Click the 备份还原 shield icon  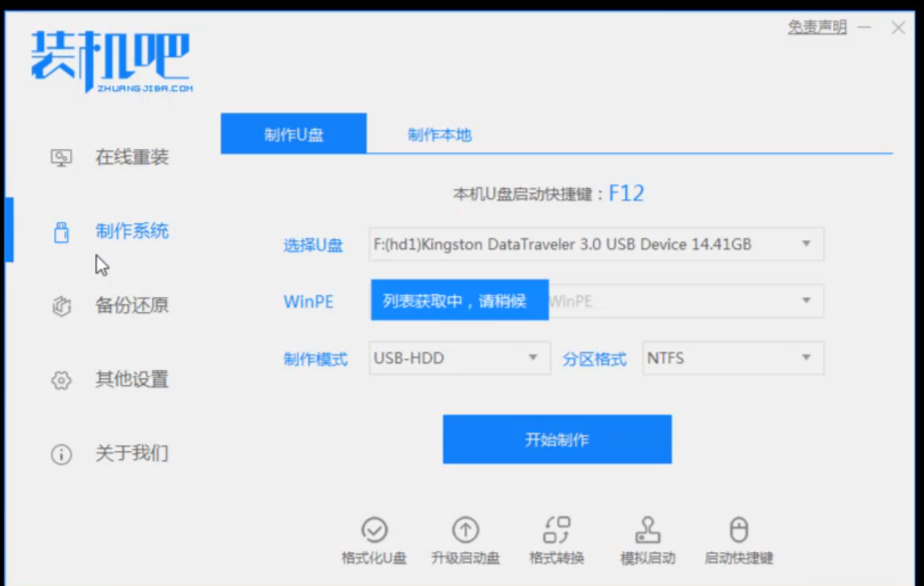coord(61,306)
